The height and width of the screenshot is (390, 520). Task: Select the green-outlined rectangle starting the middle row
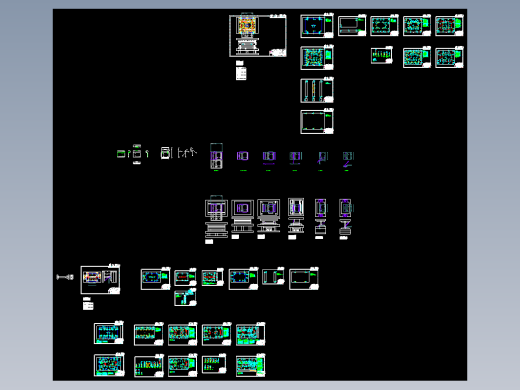click(x=121, y=154)
